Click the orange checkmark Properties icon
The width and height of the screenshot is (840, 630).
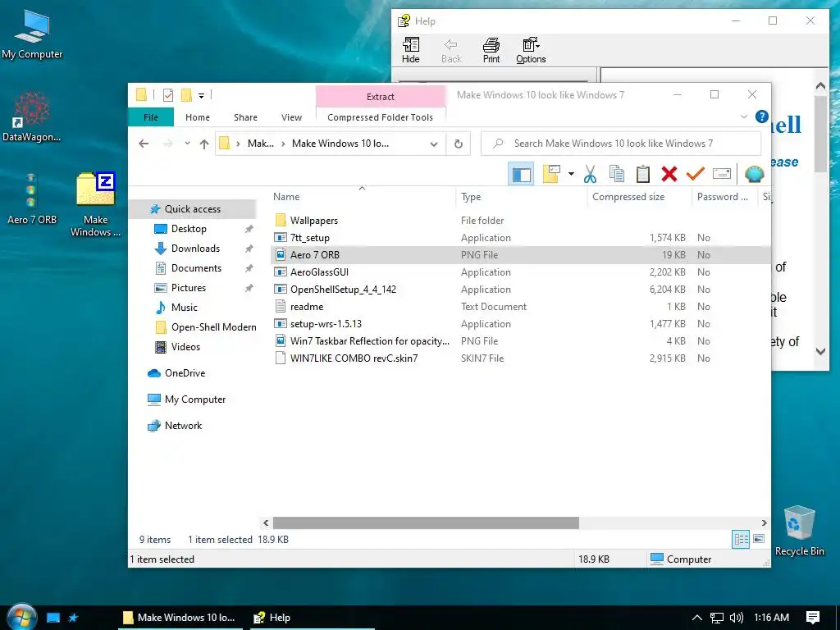pos(696,174)
